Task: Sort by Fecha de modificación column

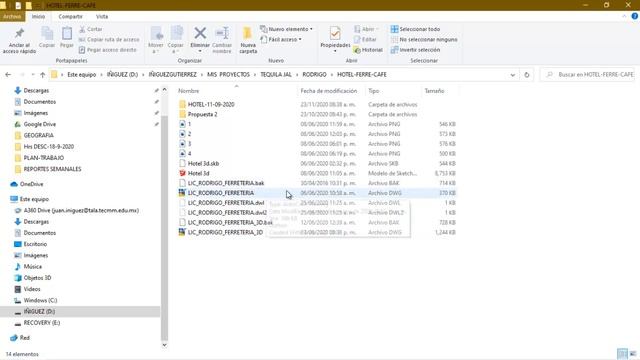Action: [329, 91]
